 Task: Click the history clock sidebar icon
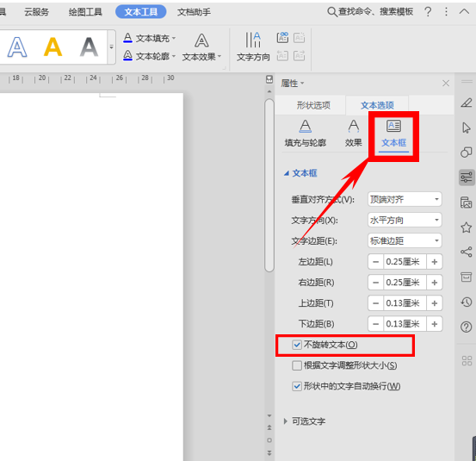[x=467, y=302]
